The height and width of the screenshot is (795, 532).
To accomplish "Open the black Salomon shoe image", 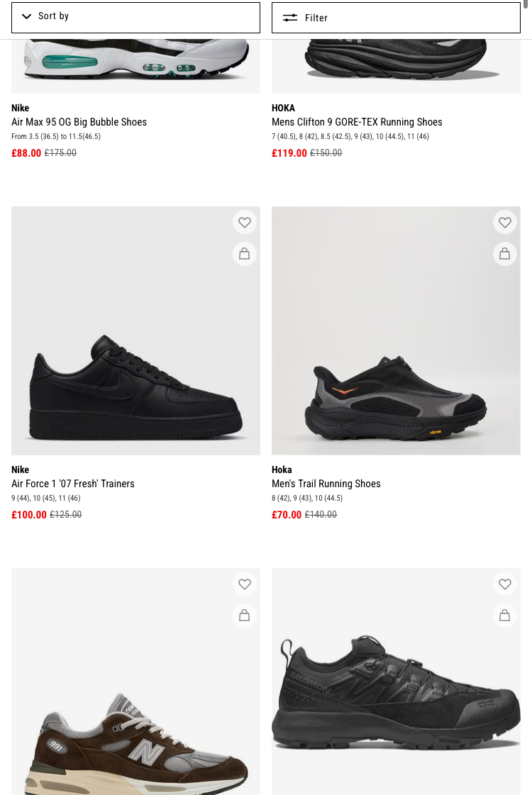I will click(396, 702).
